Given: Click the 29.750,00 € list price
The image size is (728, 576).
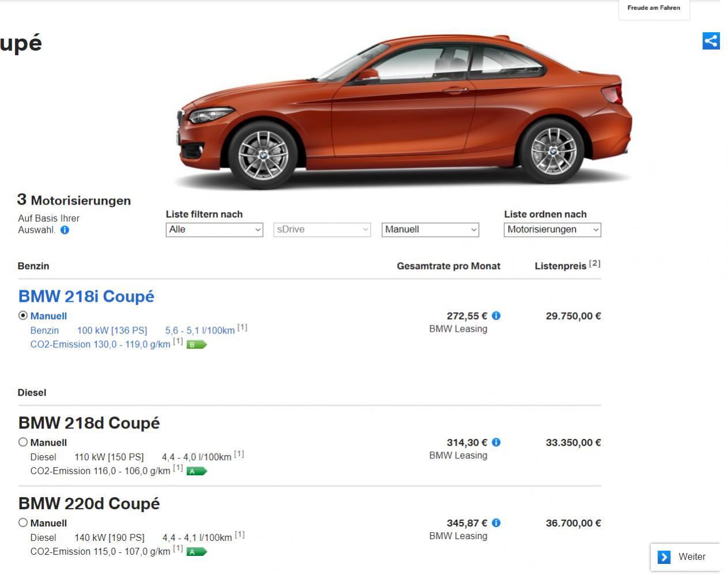Looking at the screenshot, I should (x=574, y=316).
